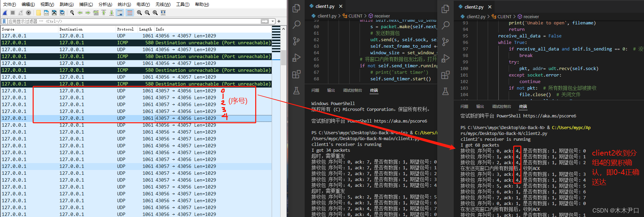Open Extensions icon in client1 sidebar
Viewport: 644px width, 217px height.
pyautogui.click(x=296, y=74)
